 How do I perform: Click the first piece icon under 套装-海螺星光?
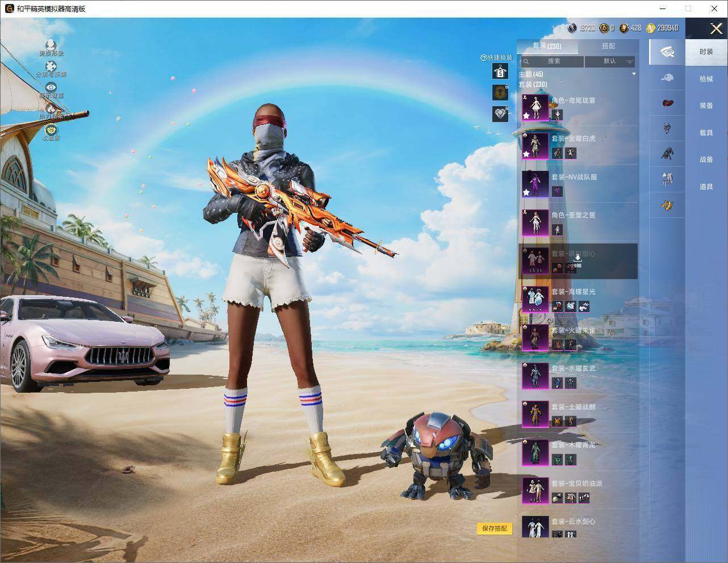tap(557, 306)
